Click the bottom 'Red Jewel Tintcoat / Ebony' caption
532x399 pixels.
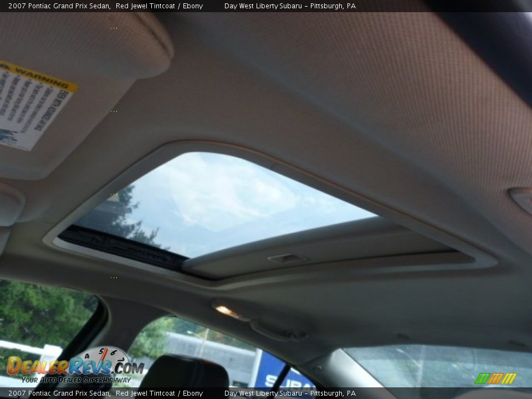coord(159,393)
